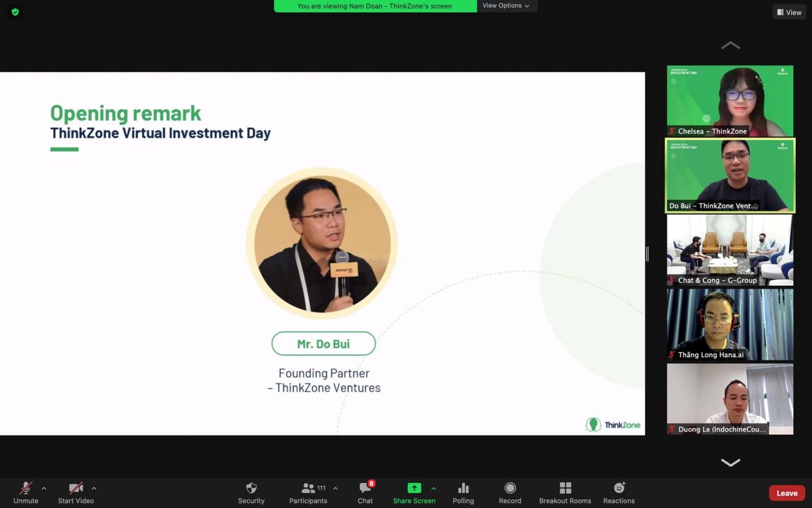Click muted mic icon on Thăng Long's tile
The image size is (812, 508).
(x=673, y=355)
